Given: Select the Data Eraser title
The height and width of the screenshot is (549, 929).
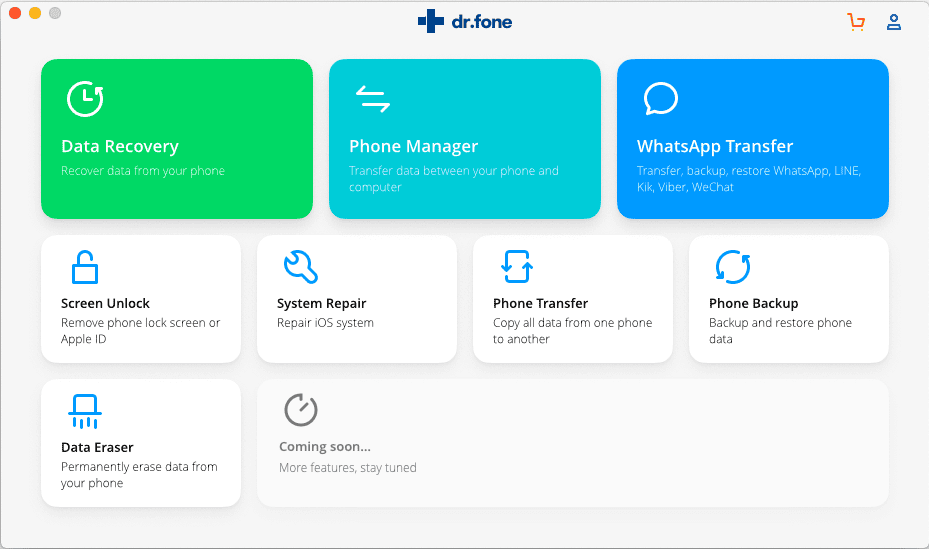Looking at the screenshot, I should pyautogui.click(x=97, y=447).
